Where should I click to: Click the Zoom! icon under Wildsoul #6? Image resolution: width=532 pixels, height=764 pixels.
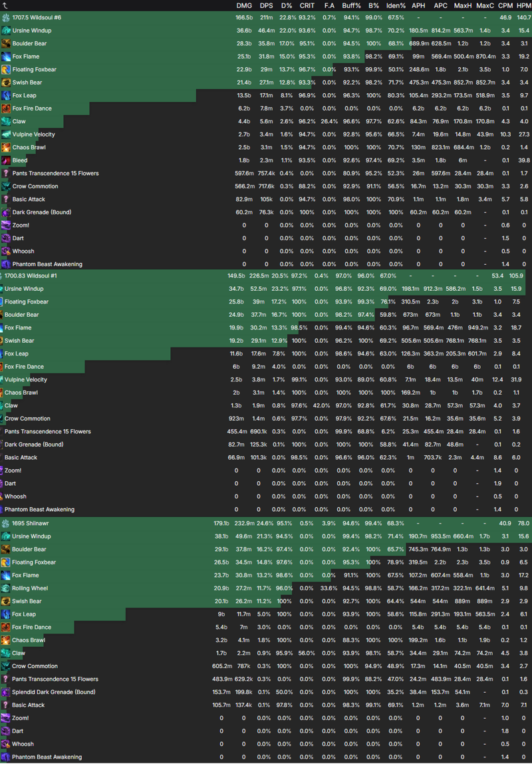[x=6, y=225]
